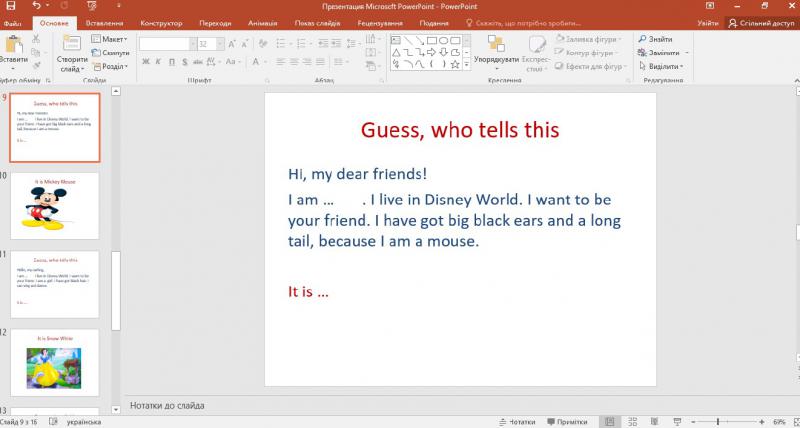Open the undo history dropdown arrow
The width and height of the screenshot is (800, 428).
47,6
